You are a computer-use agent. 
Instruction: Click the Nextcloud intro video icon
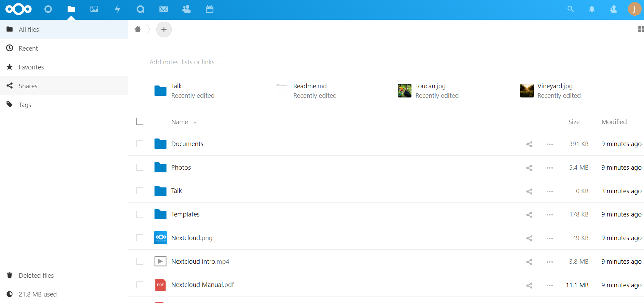pos(160,261)
